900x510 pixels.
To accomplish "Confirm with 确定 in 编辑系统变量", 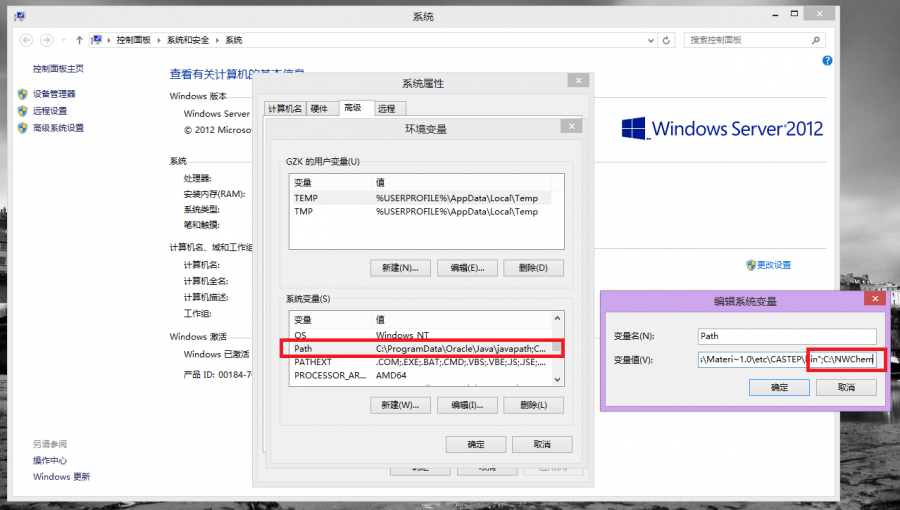I will tap(779, 388).
